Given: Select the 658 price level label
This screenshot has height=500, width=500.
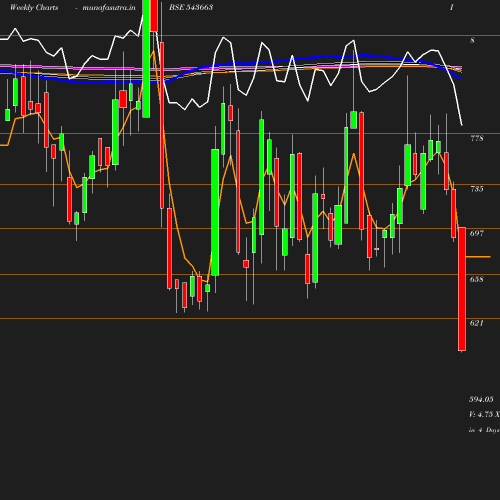Looking at the screenshot, I should (x=477, y=279).
